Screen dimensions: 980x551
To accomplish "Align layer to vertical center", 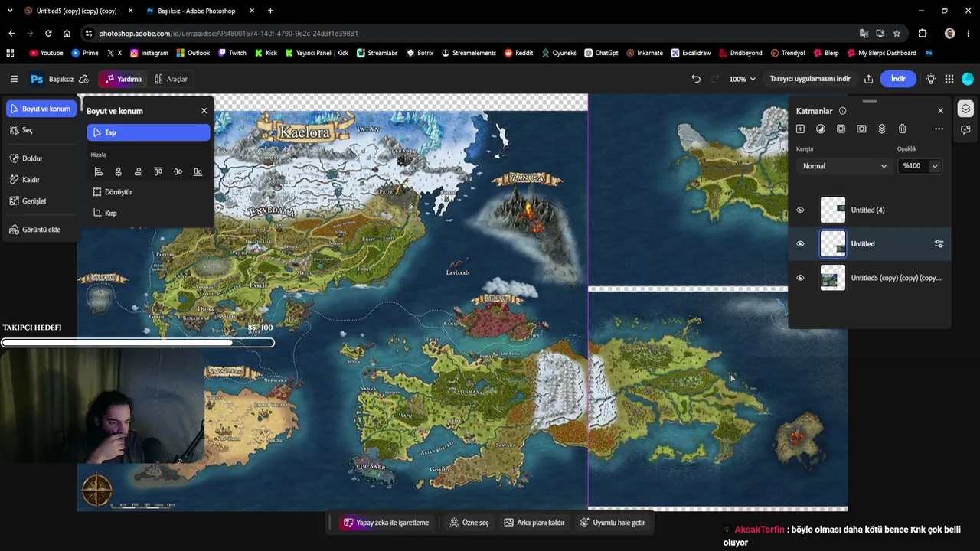I will (178, 172).
